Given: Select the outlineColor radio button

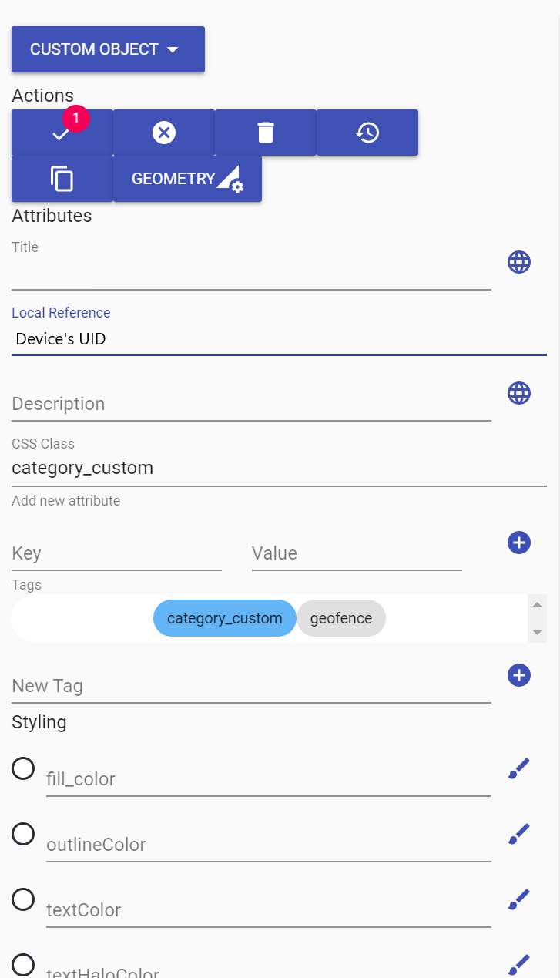Looking at the screenshot, I should point(23,834).
